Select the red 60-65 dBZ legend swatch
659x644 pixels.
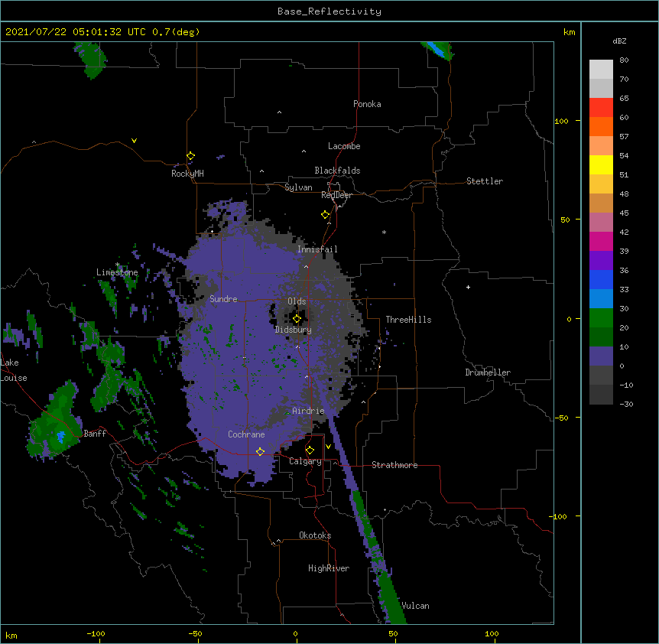click(601, 108)
